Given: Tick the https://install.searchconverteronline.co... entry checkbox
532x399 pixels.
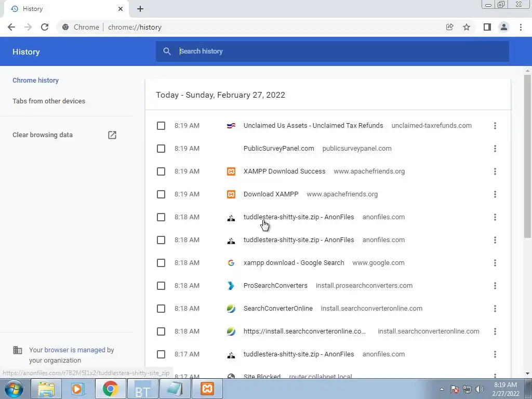Looking at the screenshot, I should pos(161,331).
